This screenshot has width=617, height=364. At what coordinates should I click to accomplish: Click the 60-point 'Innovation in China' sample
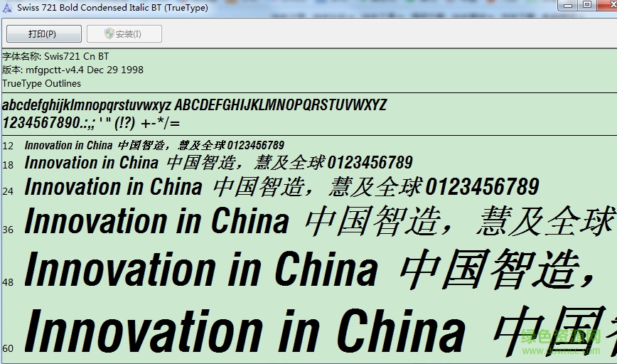click(245, 330)
